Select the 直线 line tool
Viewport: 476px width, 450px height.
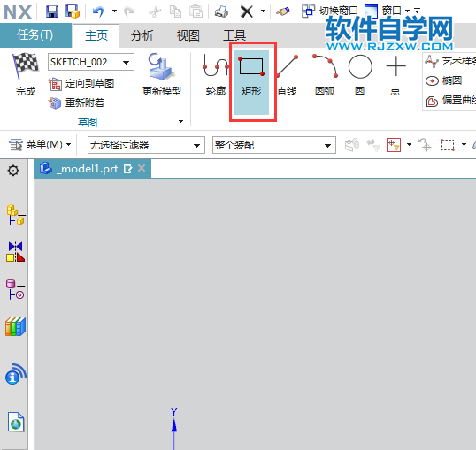pyautogui.click(x=288, y=74)
